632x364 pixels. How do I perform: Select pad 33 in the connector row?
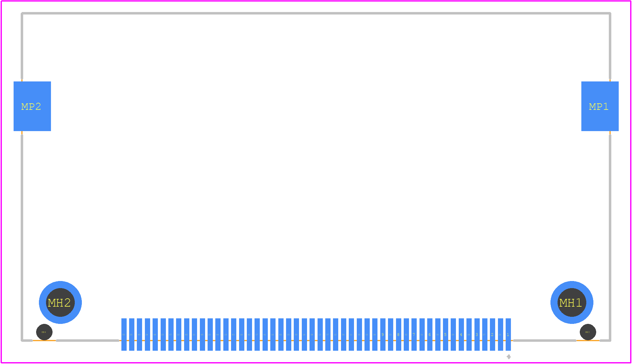point(390,334)
